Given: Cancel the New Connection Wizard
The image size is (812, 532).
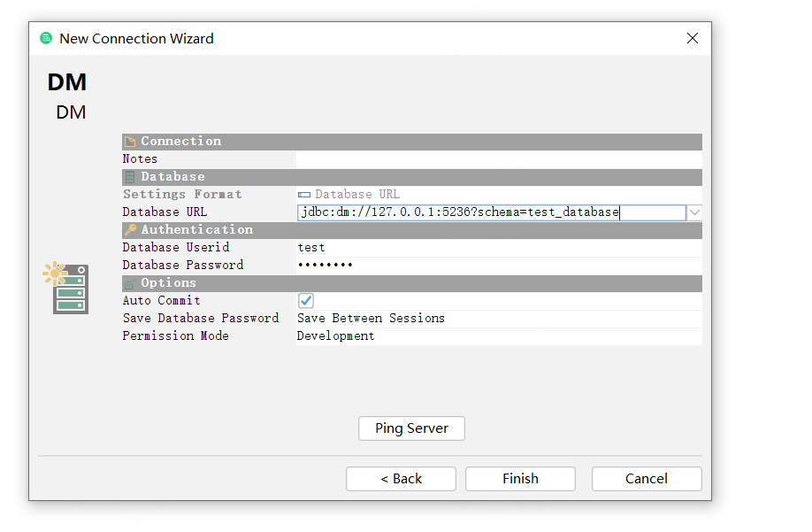Looking at the screenshot, I should tap(647, 479).
